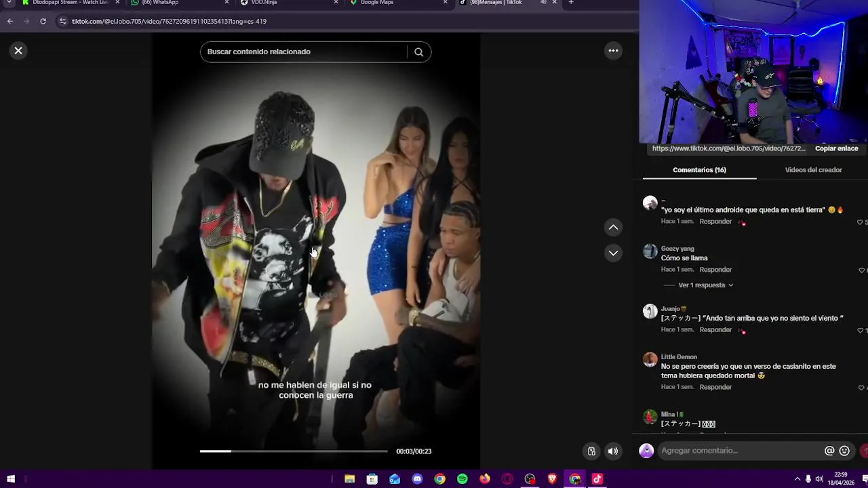Viewport: 868px width, 488px height.
Task: Open Juanjo username link
Action: [x=673, y=309]
